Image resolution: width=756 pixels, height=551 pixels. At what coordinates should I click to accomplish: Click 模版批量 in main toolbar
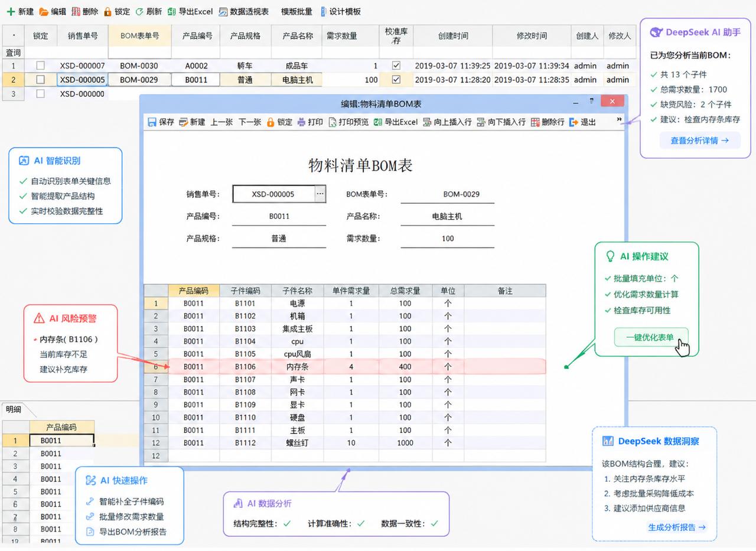point(296,11)
